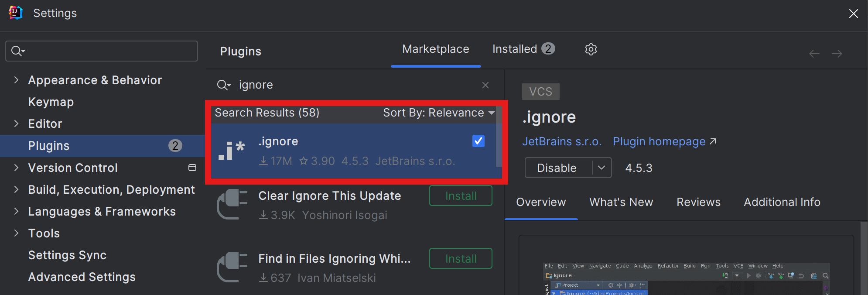
Task: Open the plugin overview screenshot preview
Action: tap(686, 278)
